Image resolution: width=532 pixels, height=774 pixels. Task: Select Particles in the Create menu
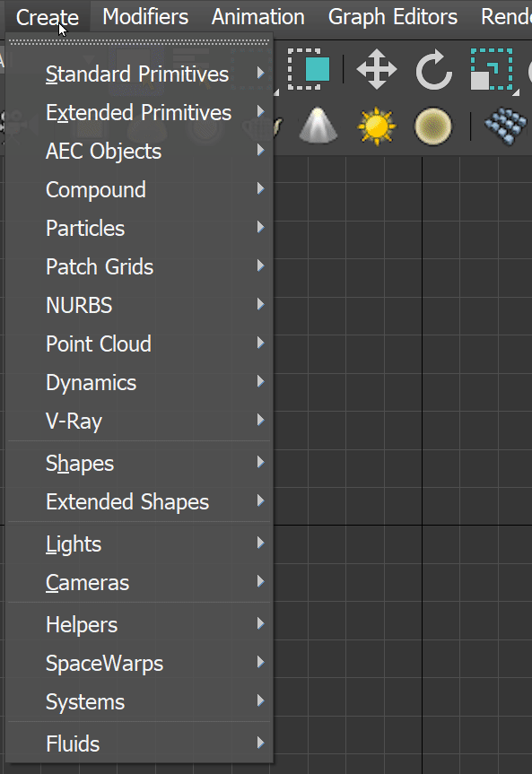[x=84, y=229]
